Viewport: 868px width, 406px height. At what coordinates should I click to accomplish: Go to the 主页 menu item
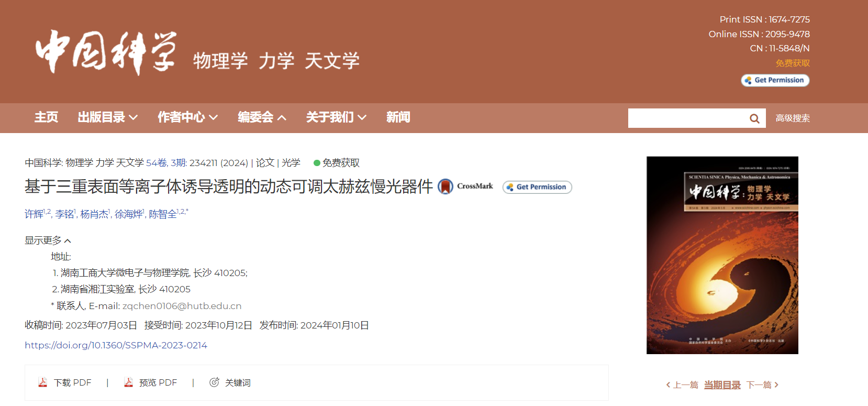47,117
